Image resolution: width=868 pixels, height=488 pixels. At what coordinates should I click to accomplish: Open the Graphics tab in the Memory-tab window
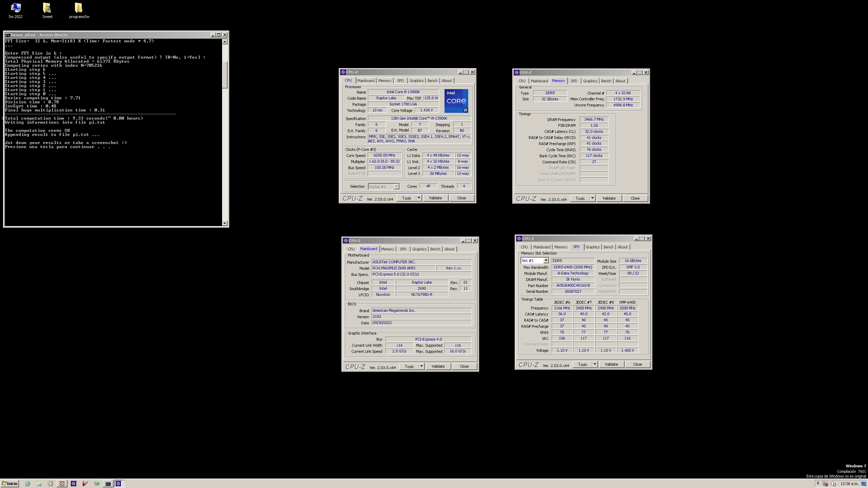click(590, 81)
